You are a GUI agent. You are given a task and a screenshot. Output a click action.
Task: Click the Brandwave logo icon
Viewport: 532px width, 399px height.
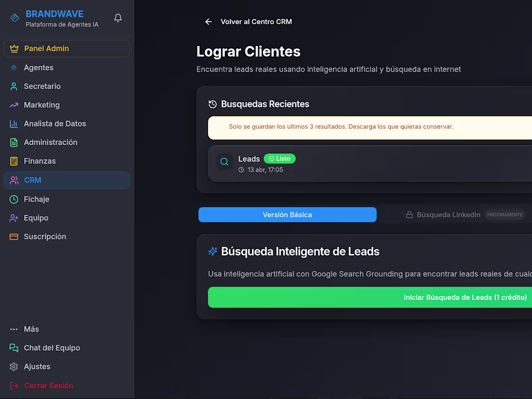point(15,17)
